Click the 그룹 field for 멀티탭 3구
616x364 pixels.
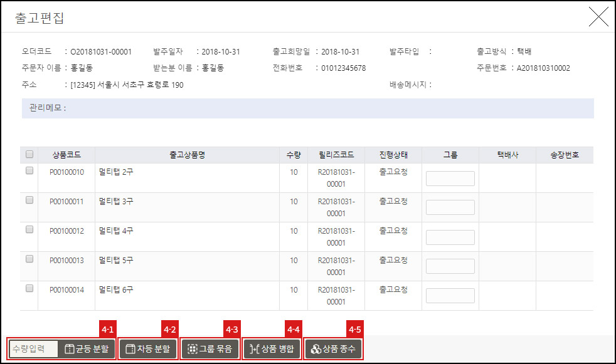(450, 207)
